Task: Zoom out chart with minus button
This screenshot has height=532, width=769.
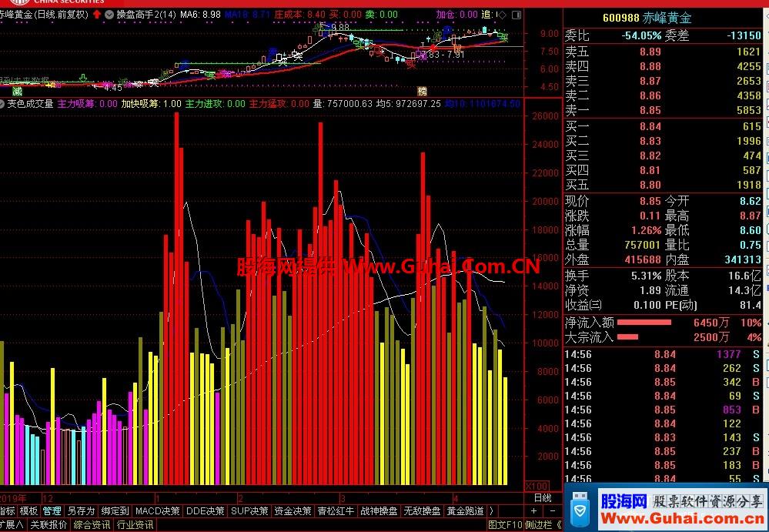Action: tap(553, 511)
